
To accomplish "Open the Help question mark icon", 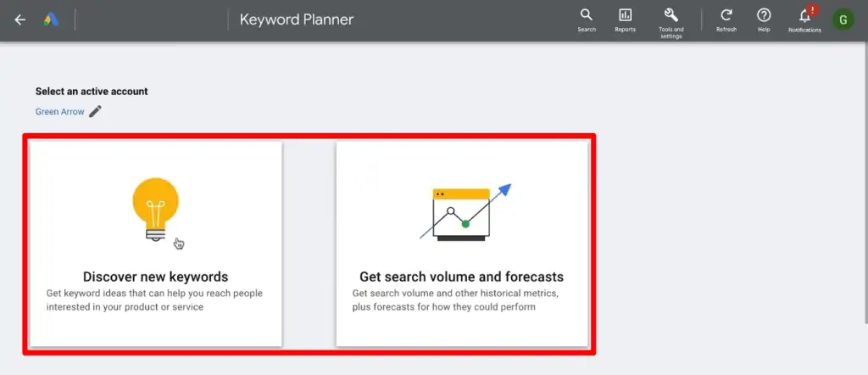I will click(764, 15).
